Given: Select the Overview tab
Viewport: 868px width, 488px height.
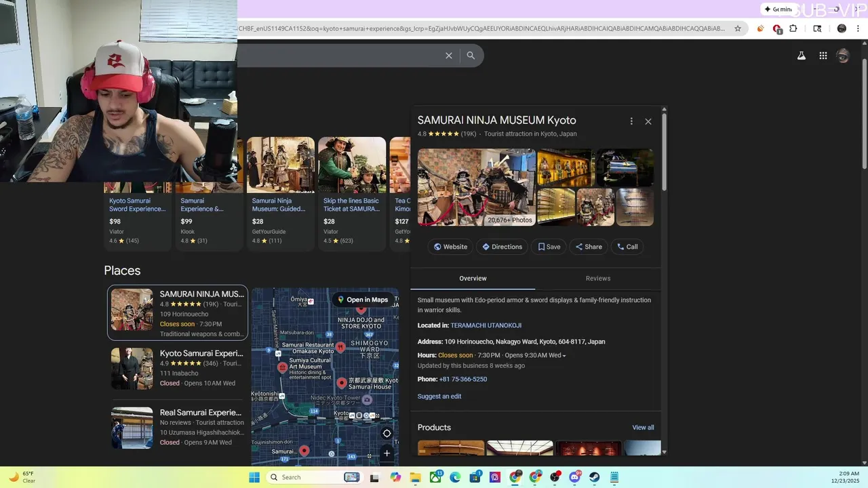Looking at the screenshot, I should [x=473, y=279].
